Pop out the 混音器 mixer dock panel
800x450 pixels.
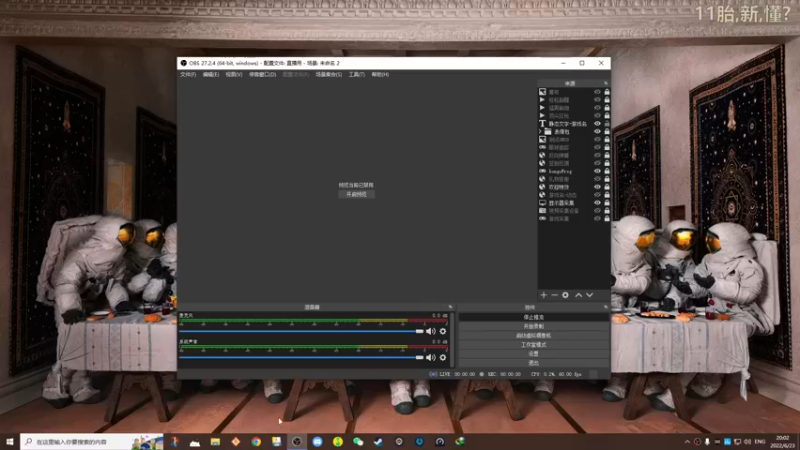450,307
